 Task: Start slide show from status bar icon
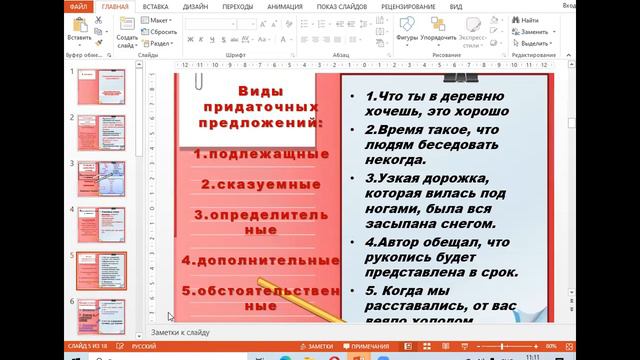pos(464,346)
